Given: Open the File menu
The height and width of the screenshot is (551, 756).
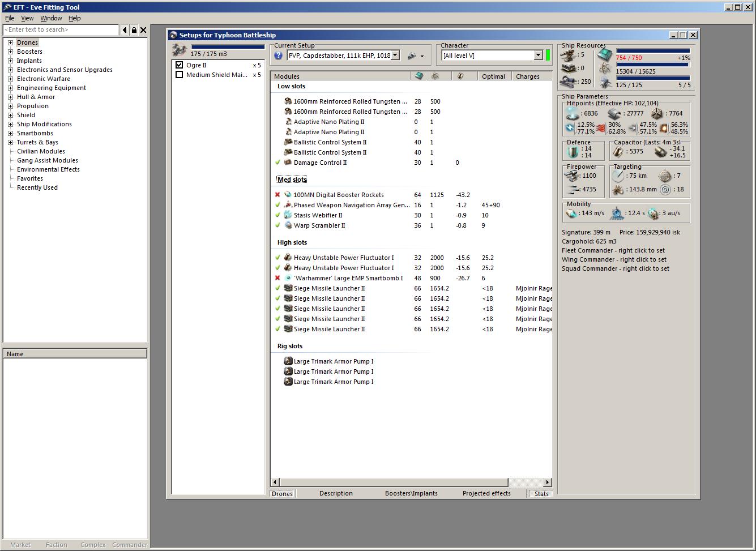Looking at the screenshot, I should (10, 18).
